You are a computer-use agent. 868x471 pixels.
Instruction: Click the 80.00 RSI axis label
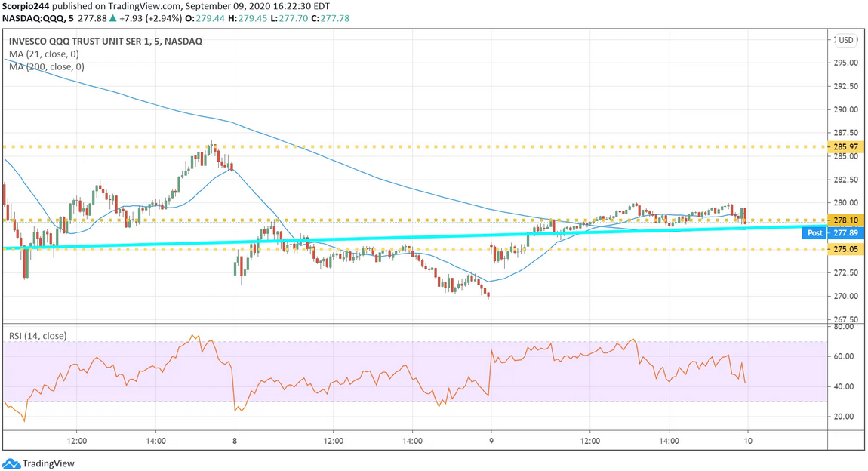point(842,327)
